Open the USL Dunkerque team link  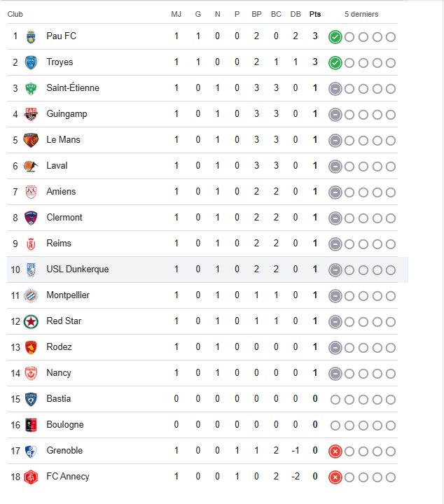coord(77,269)
